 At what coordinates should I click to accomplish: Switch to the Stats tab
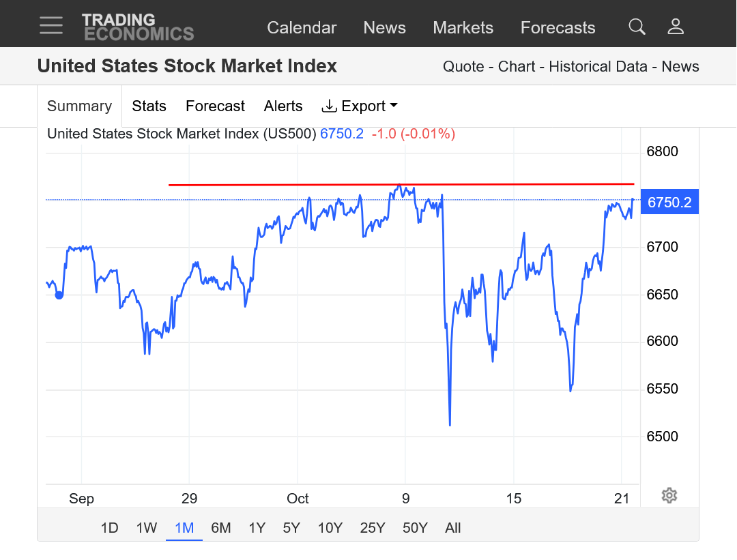[x=149, y=106]
